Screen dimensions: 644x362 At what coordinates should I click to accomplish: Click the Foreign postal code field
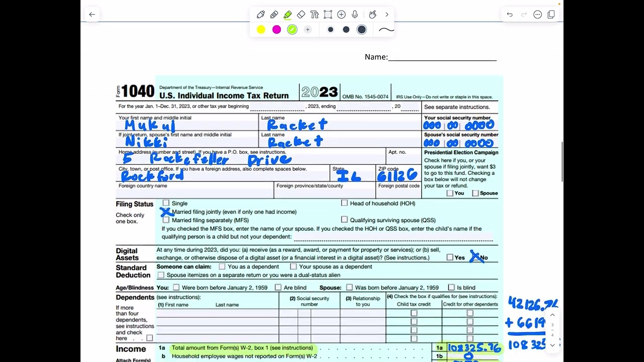click(x=399, y=190)
